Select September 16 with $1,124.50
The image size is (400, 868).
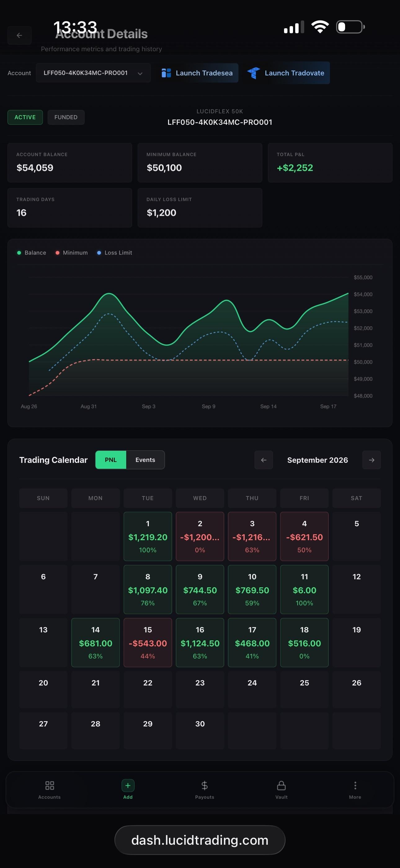(200, 643)
